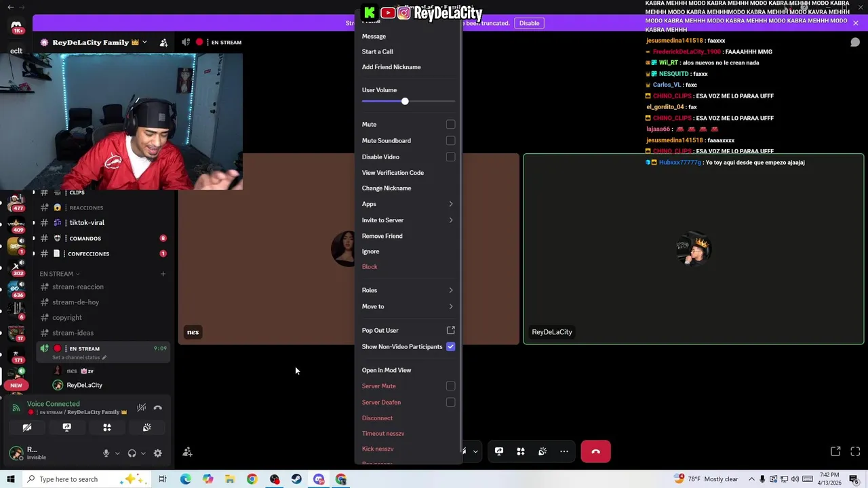
Task: Open Windows Start menu
Action: [10, 479]
